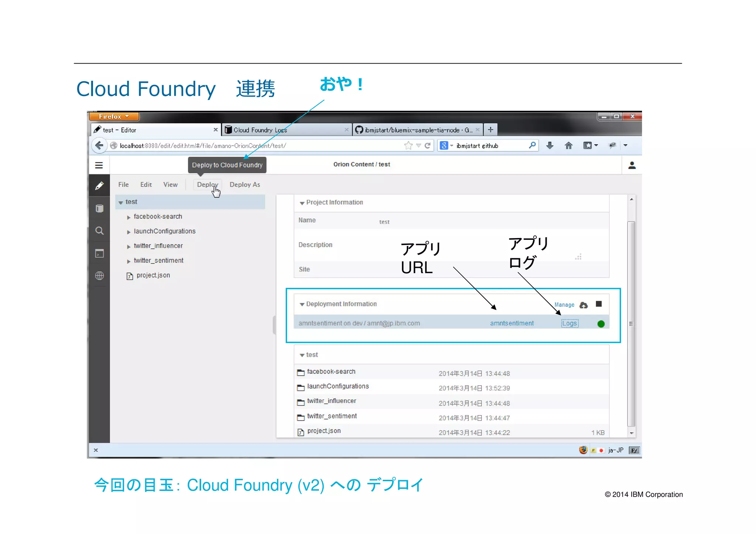
Task: Click the green running status indicator
Action: click(601, 324)
